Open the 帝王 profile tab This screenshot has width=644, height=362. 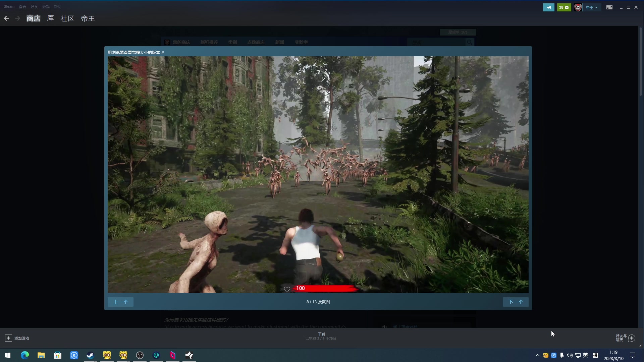88,18
